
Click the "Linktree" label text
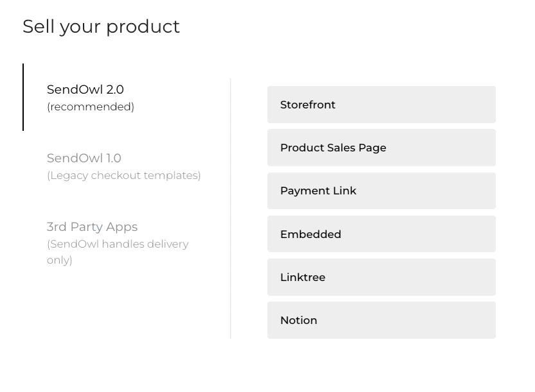pyautogui.click(x=303, y=277)
